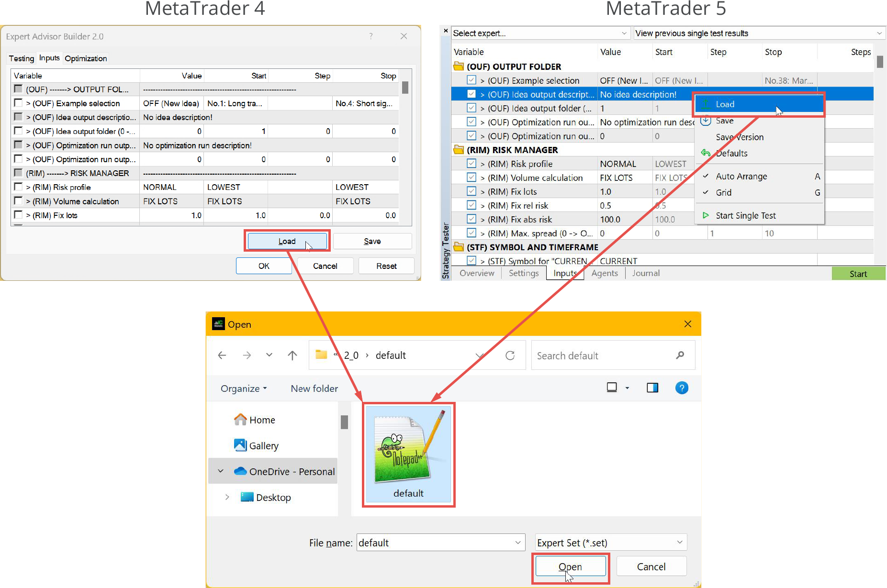Go back in the Open dialog
Viewport: 887px width, 588px height.
point(222,355)
